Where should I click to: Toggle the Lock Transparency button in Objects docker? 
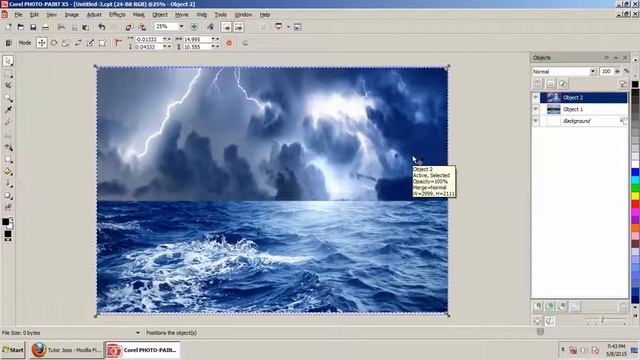click(538, 84)
